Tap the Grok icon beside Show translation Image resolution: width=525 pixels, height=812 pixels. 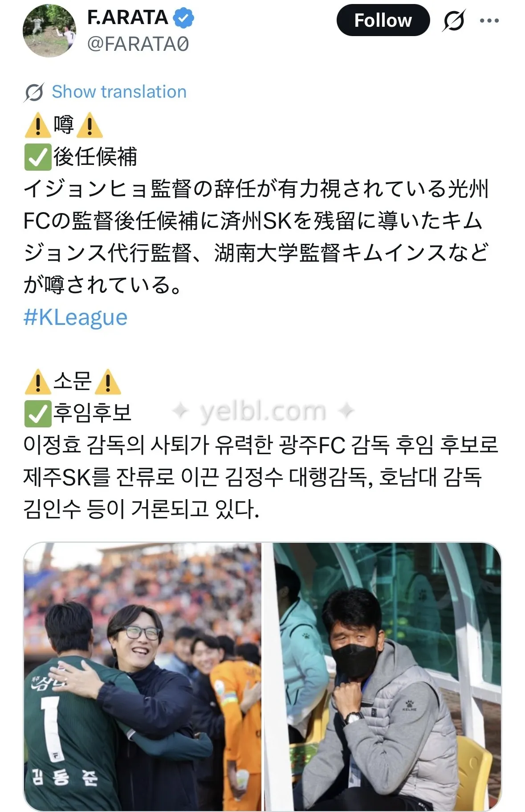click(34, 92)
